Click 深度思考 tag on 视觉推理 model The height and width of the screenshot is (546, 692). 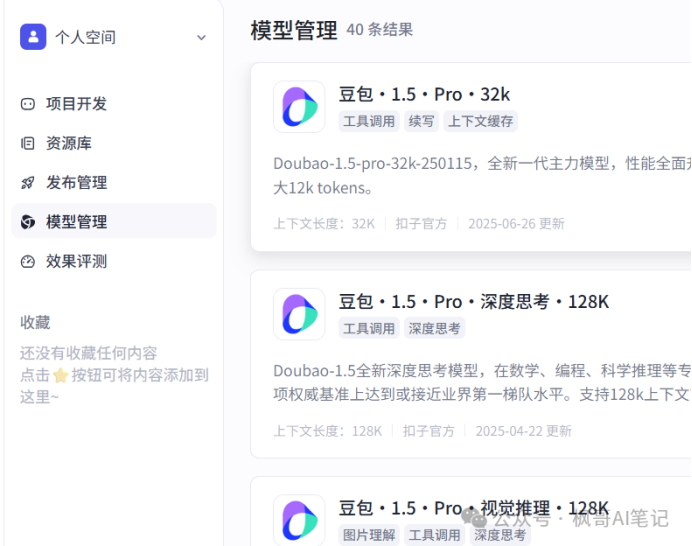coord(500,535)
